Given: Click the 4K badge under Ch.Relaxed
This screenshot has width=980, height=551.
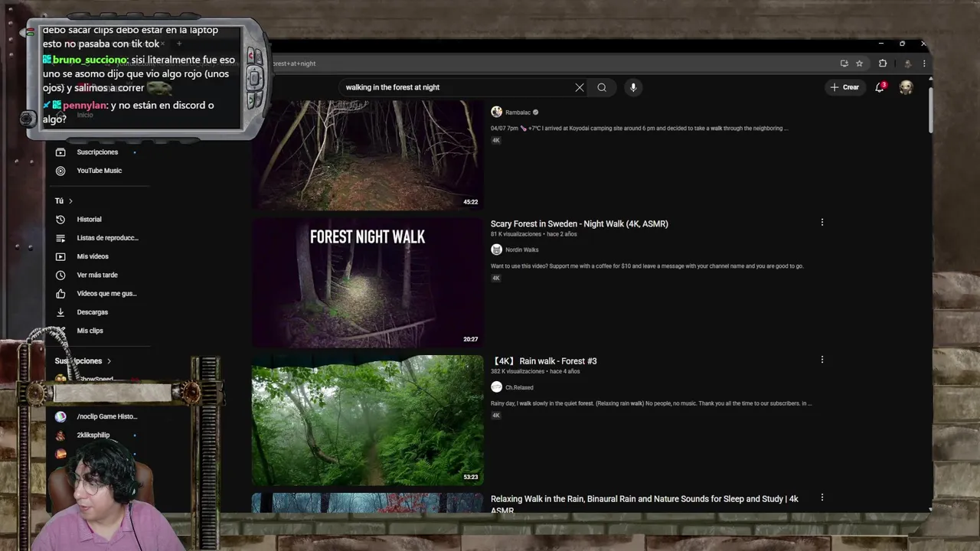Looking at the screenshot, I should (x=495, y=416).
